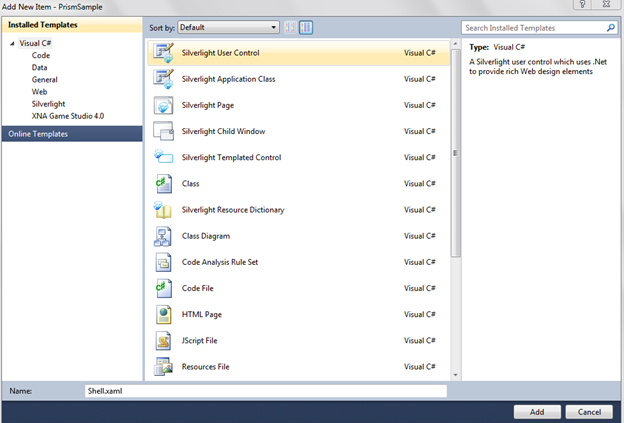Select the Visual C# tree node

35,43
